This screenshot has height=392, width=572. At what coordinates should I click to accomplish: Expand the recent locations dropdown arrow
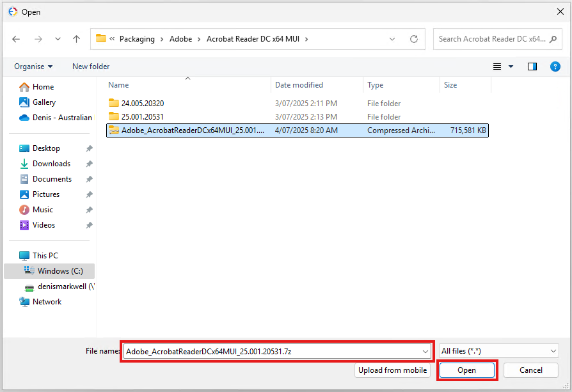point(58,39)
